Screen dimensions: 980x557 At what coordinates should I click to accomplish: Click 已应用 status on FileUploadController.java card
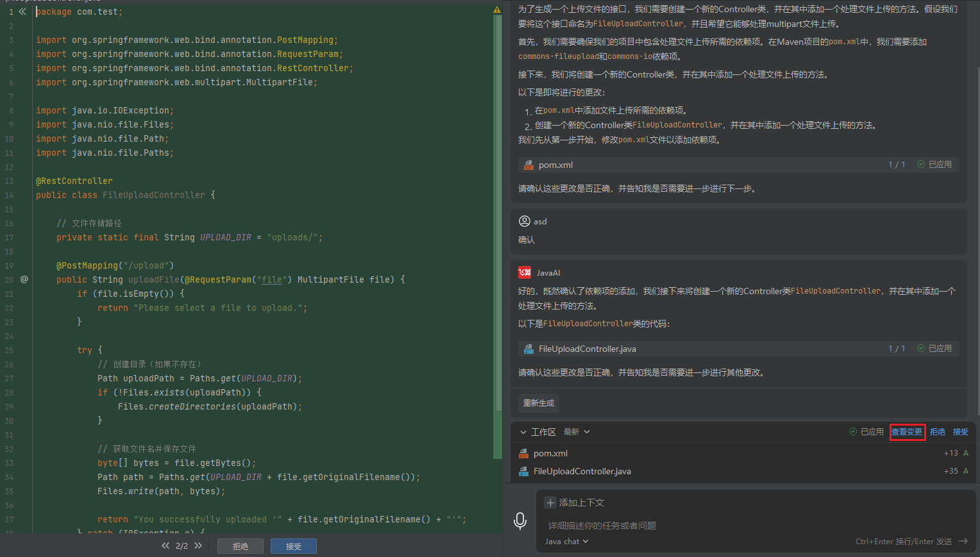tap(934, 349)
